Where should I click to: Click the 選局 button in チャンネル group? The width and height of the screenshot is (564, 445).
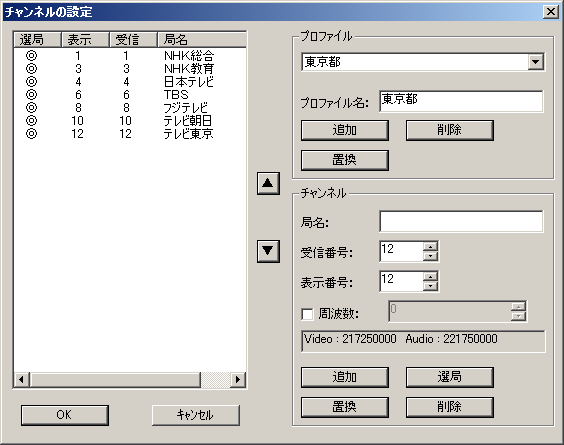click(x=450, y=377)
